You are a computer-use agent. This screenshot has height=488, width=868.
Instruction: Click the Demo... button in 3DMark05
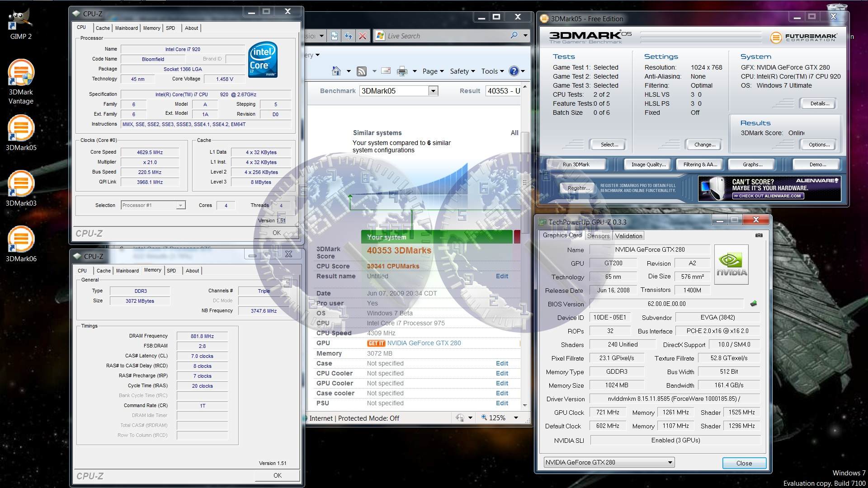817,164
